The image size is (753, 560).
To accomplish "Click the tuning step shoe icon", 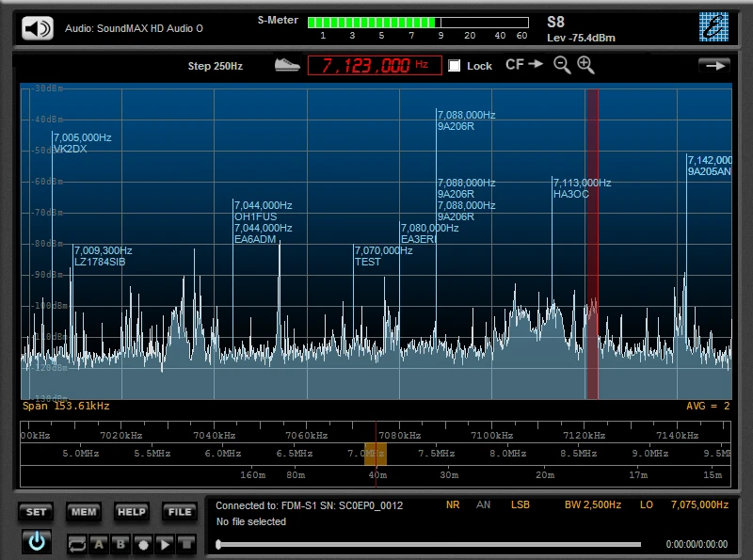I will tap(287, 65).
